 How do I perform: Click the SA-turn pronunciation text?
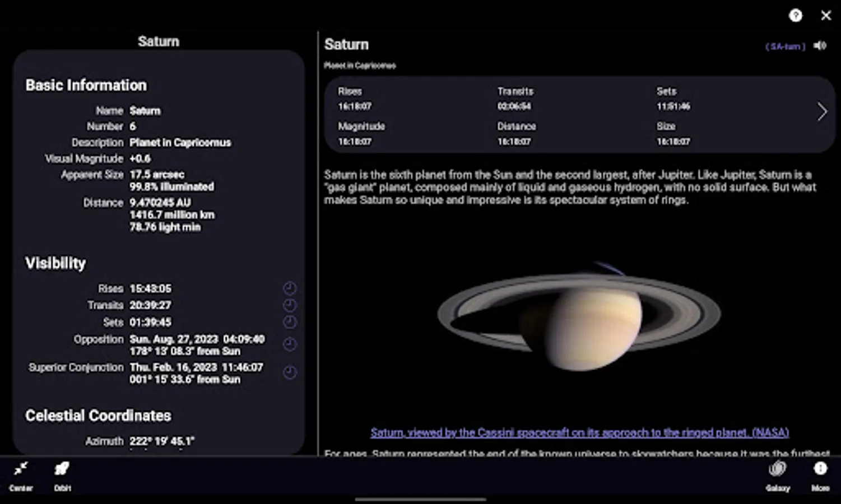tap(785, 46)
